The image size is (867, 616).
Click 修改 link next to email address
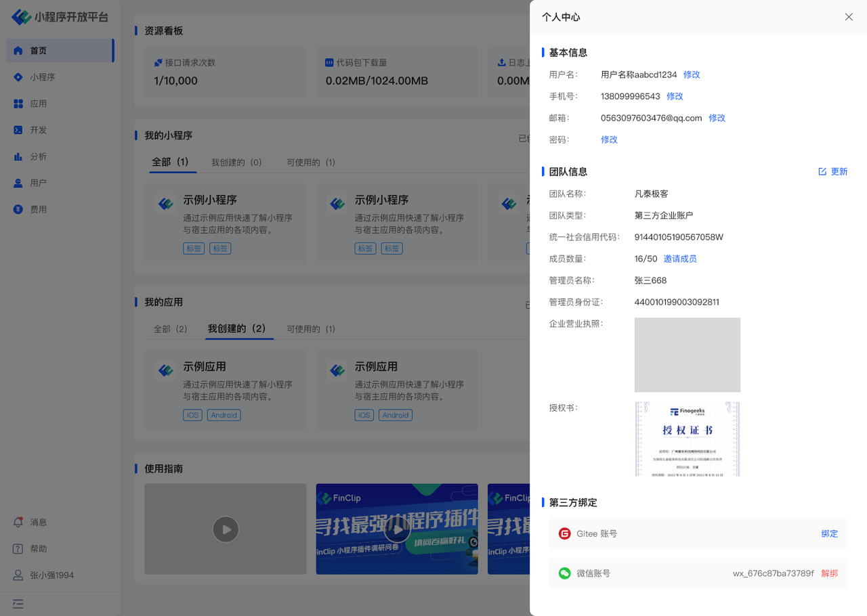pos(717,118)
